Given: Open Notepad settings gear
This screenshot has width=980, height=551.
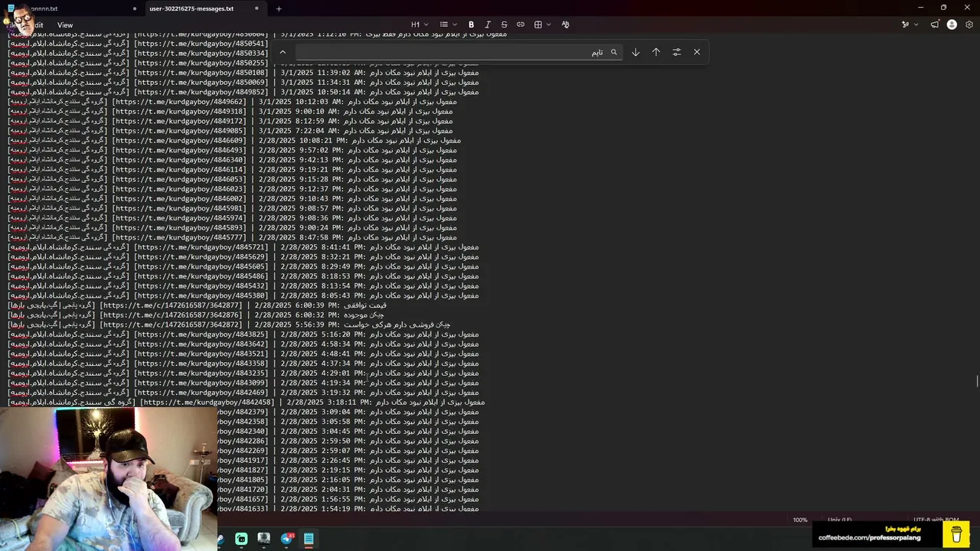Looking at the screenshot, I should pyautogui.click(x=969, y=24).
